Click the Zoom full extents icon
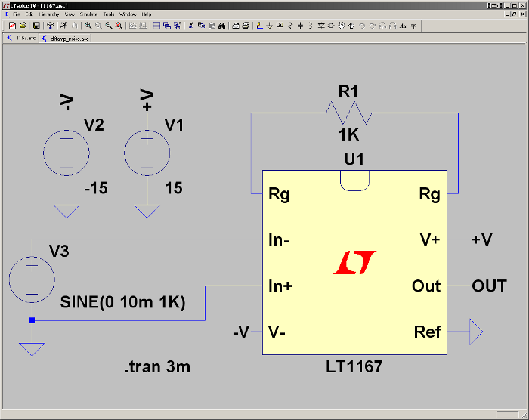529x420 pixels. pos(119,26)
